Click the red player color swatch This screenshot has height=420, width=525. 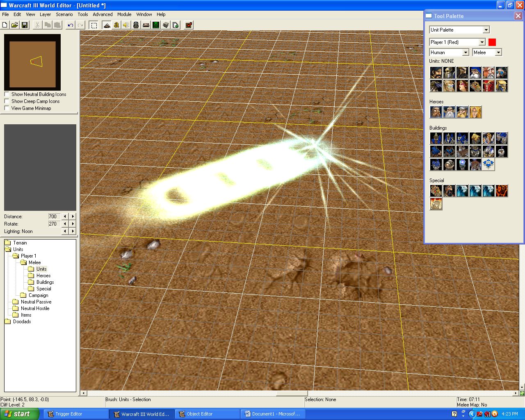[492, 42]
